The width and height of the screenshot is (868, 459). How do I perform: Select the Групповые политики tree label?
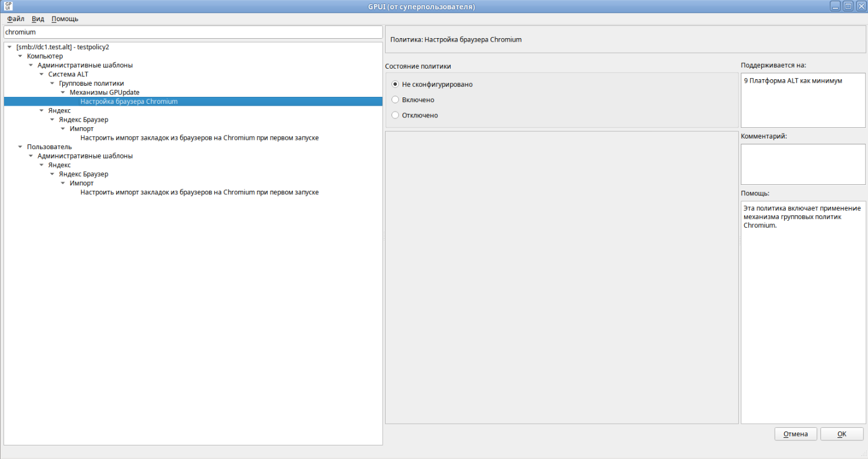(92, 83)
